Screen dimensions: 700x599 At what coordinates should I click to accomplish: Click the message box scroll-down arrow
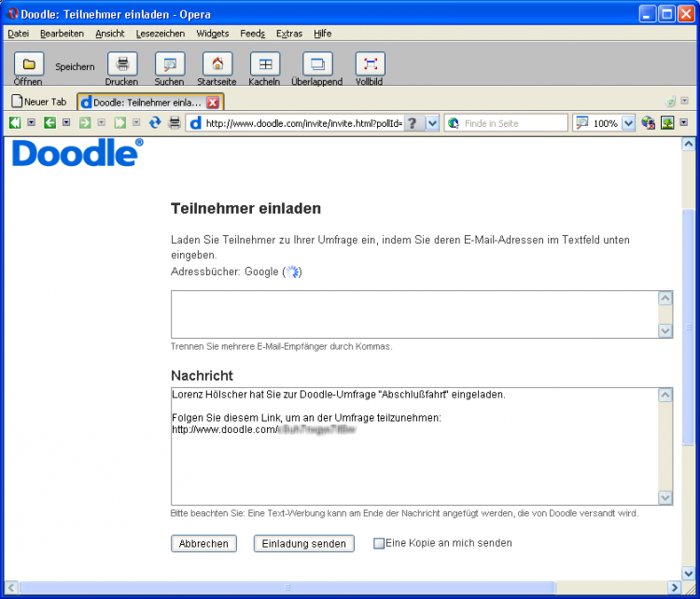(665, 497)
